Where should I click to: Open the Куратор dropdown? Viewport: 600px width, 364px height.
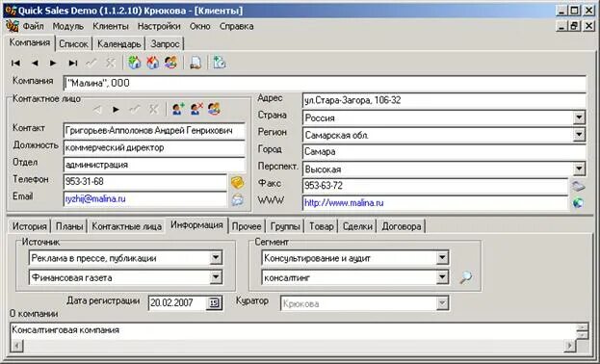(442, 303)
